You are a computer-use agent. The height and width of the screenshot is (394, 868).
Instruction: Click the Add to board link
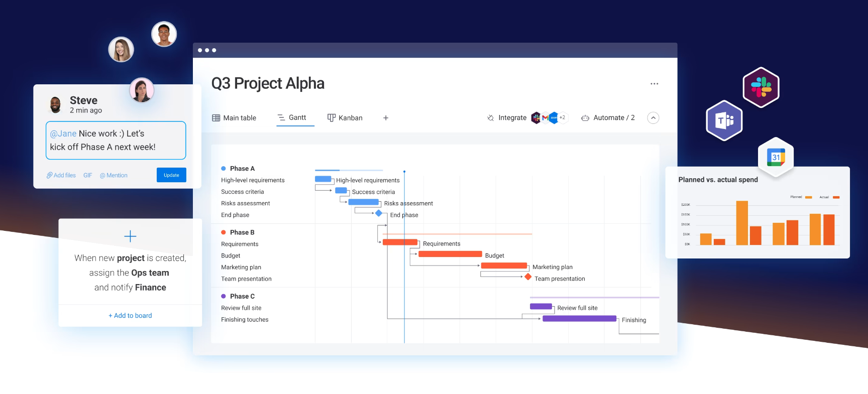(x=130, y=316)
